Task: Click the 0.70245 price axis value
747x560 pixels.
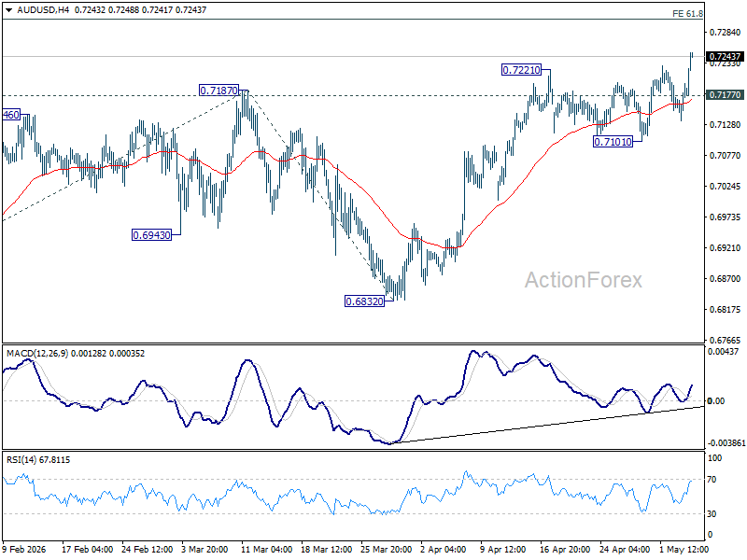Action: [x=726, y=186]
